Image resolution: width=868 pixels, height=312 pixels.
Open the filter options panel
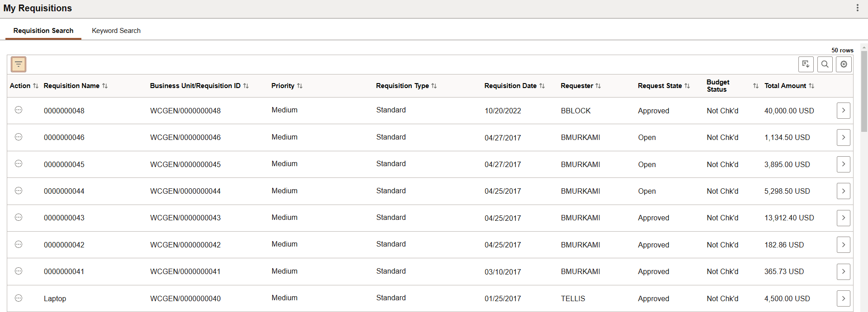[18, 64]
